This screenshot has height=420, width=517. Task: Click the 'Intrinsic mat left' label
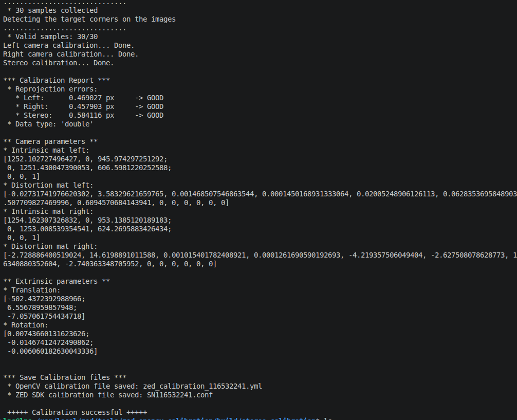[48, 150]
